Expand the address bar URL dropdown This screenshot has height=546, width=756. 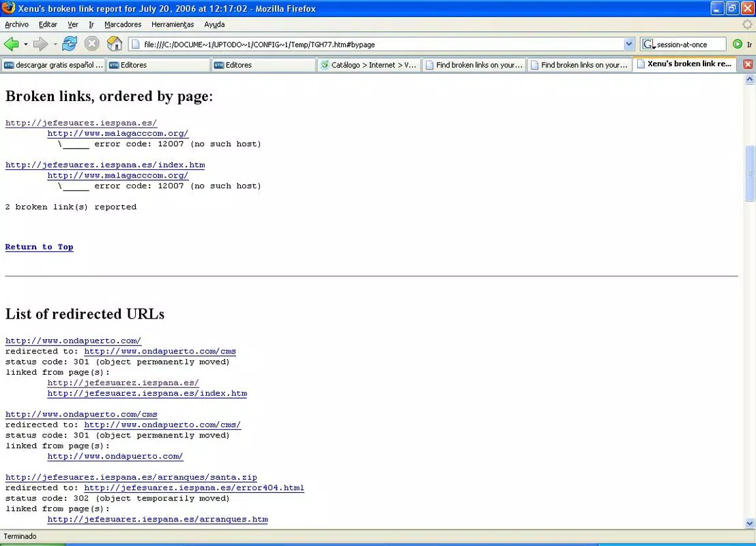pos(628,44)
